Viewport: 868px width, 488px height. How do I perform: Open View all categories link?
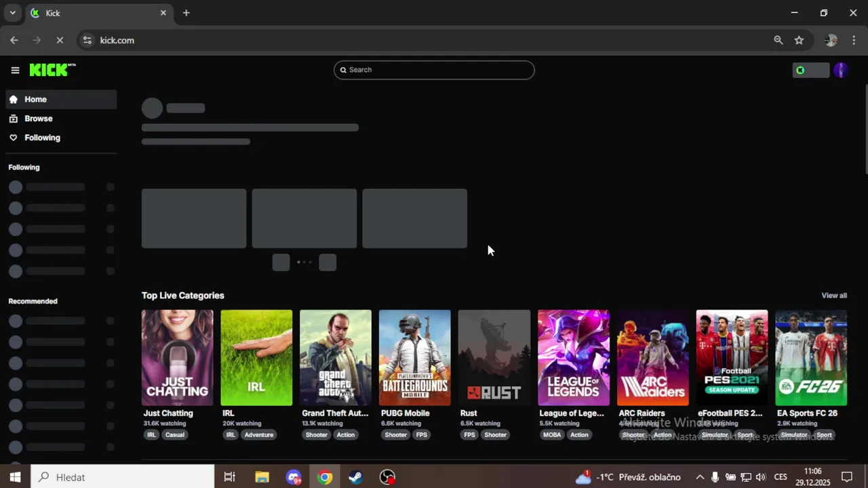coord(834,296)
